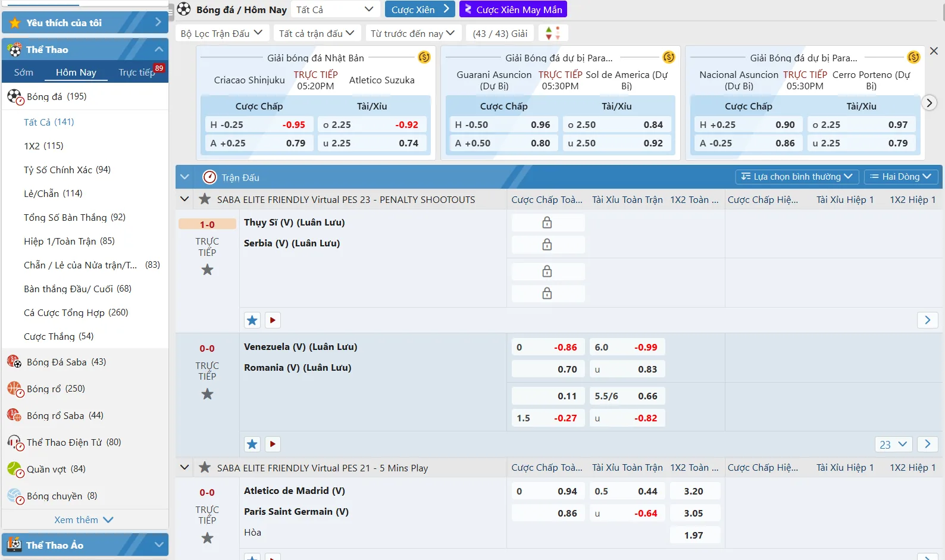Select Tất Cả (141) market

point(49,122)
